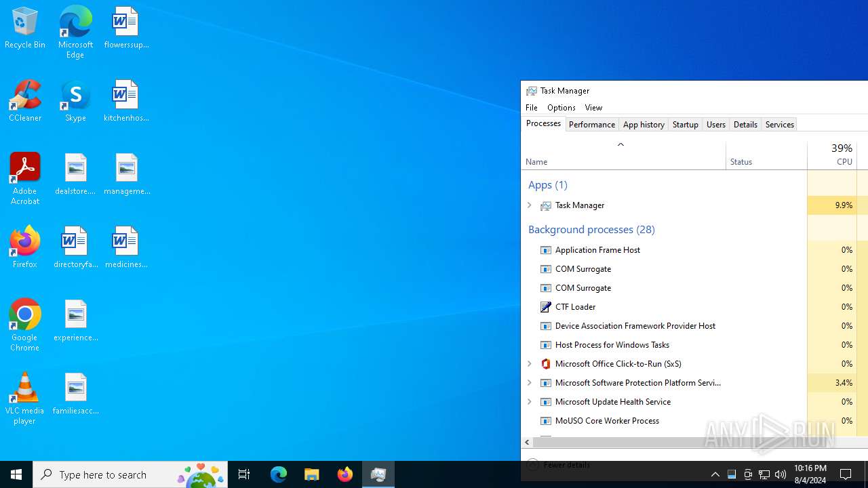Viewport: 868px width, 488px height.
Task: Open the volume control in system tray
Action: tap(781, 474)
